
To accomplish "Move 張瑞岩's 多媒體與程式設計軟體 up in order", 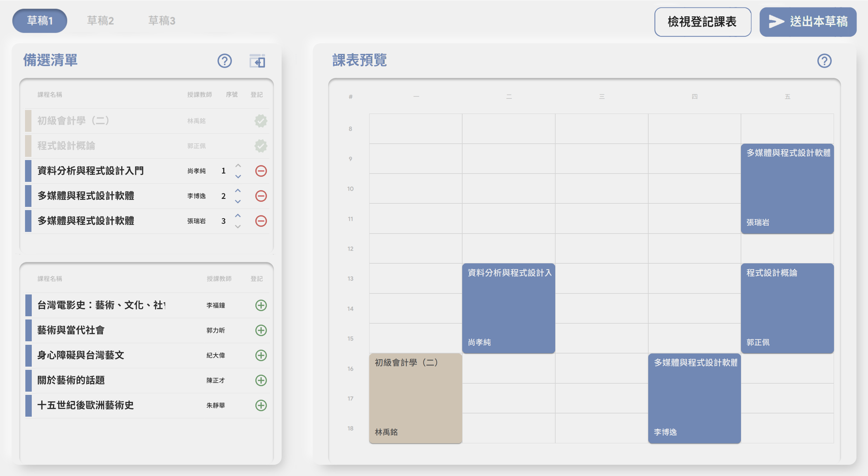I will (x=238, y=216).
